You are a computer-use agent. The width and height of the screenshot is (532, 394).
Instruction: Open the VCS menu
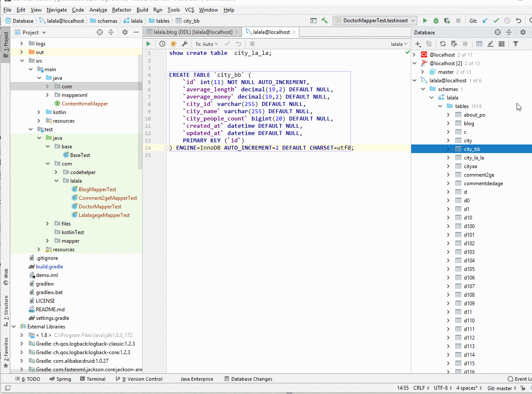pyautogui.click(x=189, y=9)
